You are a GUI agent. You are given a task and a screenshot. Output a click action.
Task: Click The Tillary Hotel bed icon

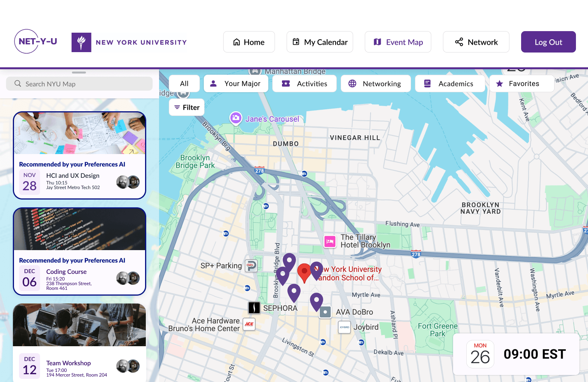coord(330,241)
